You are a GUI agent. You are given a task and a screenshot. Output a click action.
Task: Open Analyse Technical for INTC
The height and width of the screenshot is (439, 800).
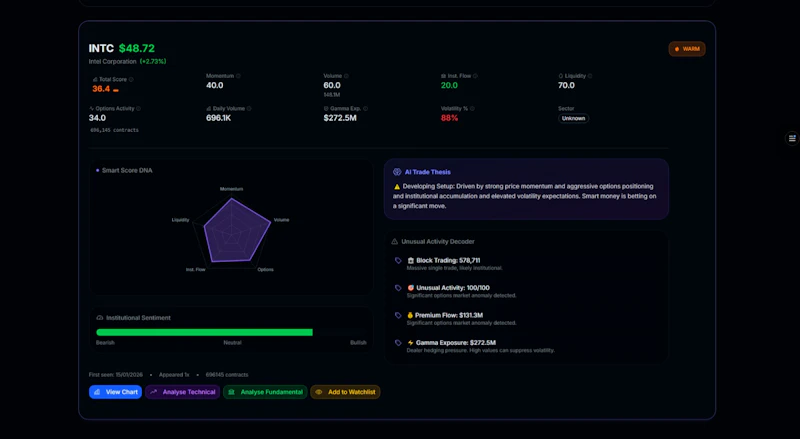point(183,392)
